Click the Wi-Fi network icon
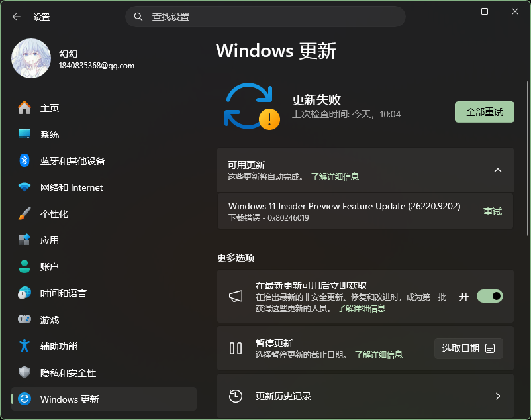 click(24, 187)
